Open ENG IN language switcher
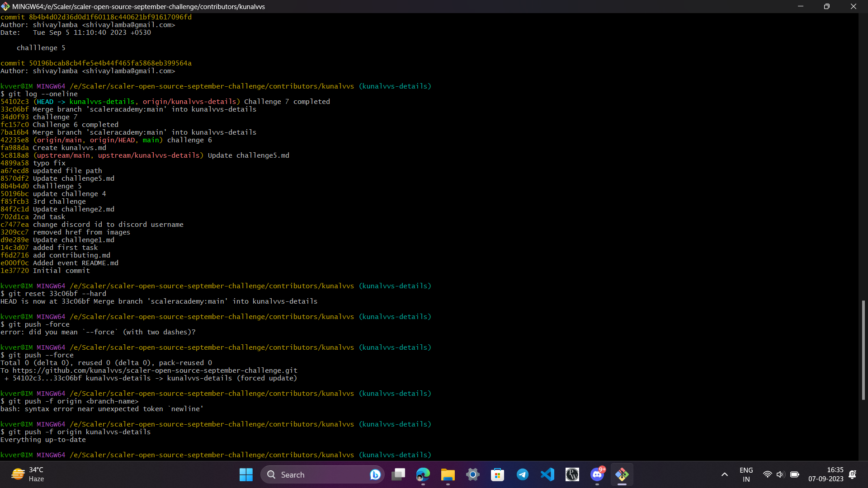868x488 pixels. click(746, 475)
